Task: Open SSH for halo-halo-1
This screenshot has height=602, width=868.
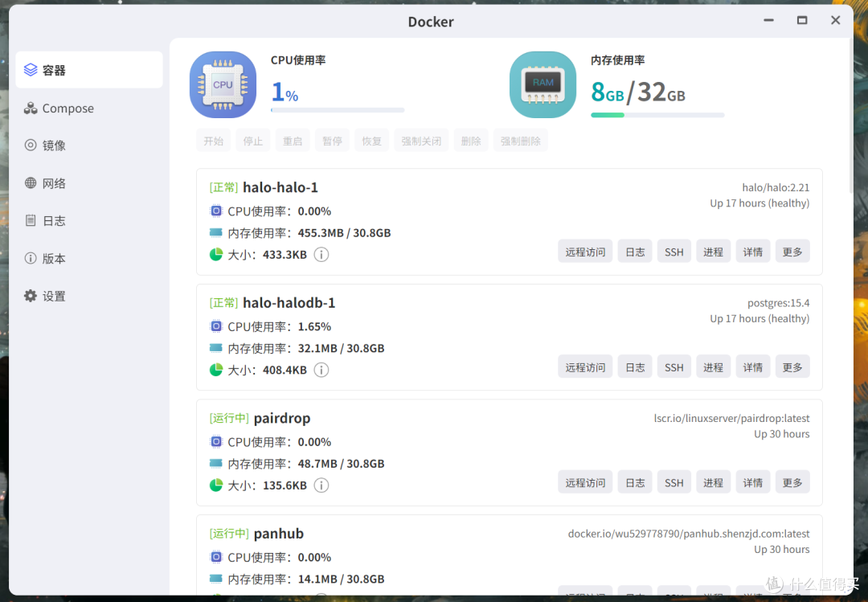Action: [x=674, y=252]
